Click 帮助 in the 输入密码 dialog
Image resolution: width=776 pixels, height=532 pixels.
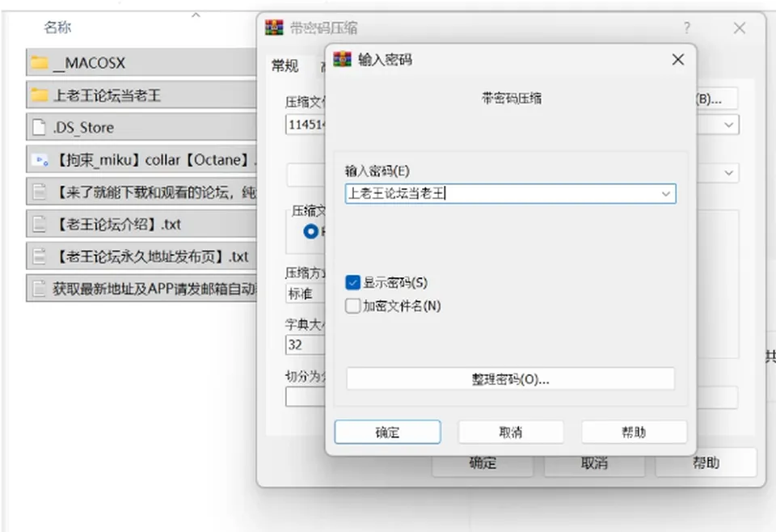[634, 432]
